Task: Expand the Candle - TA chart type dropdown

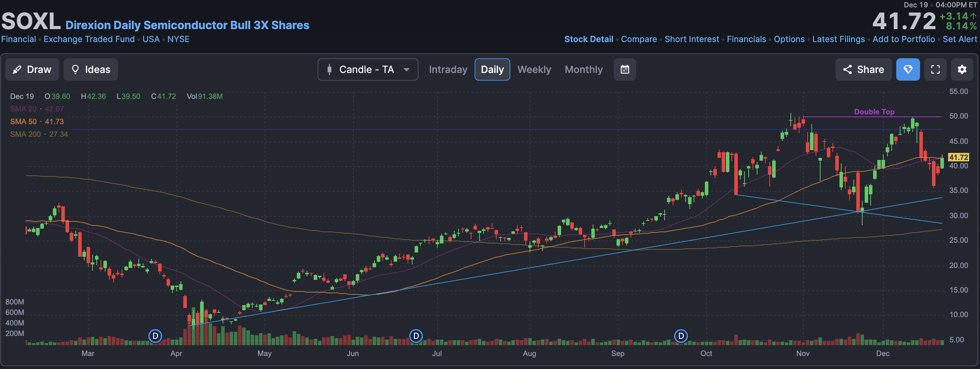Action: pos(367,69)
